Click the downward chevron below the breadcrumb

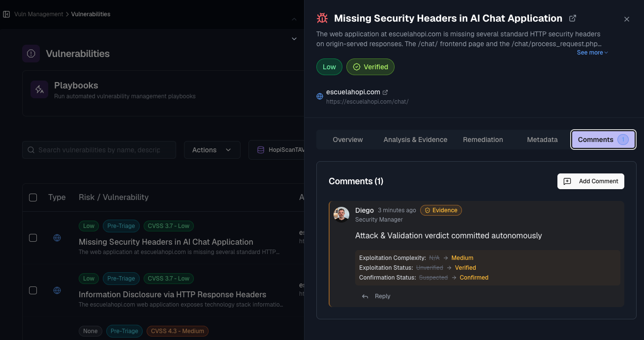(x=294, y=38)
